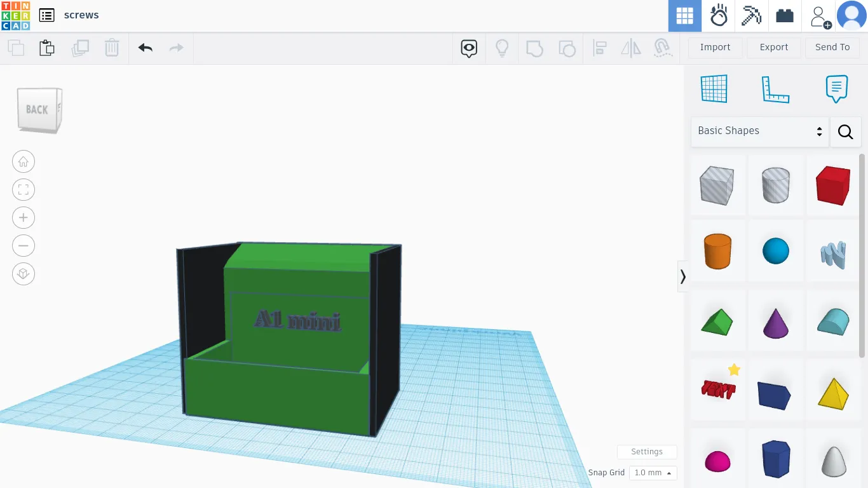Click the Fit all in view button

click(24, 190)
